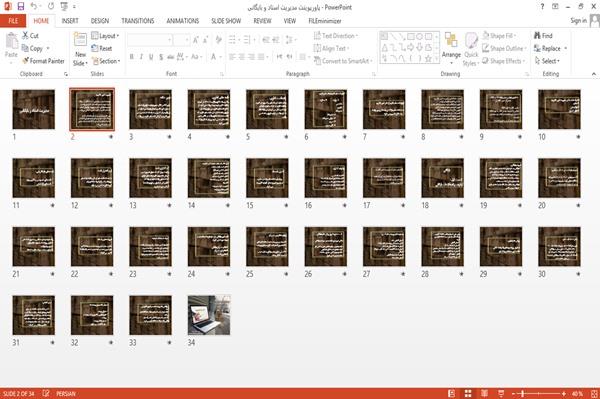600x399 pixels.
Task: Select the Format Painter tool
Action: (x=43, y=61)
